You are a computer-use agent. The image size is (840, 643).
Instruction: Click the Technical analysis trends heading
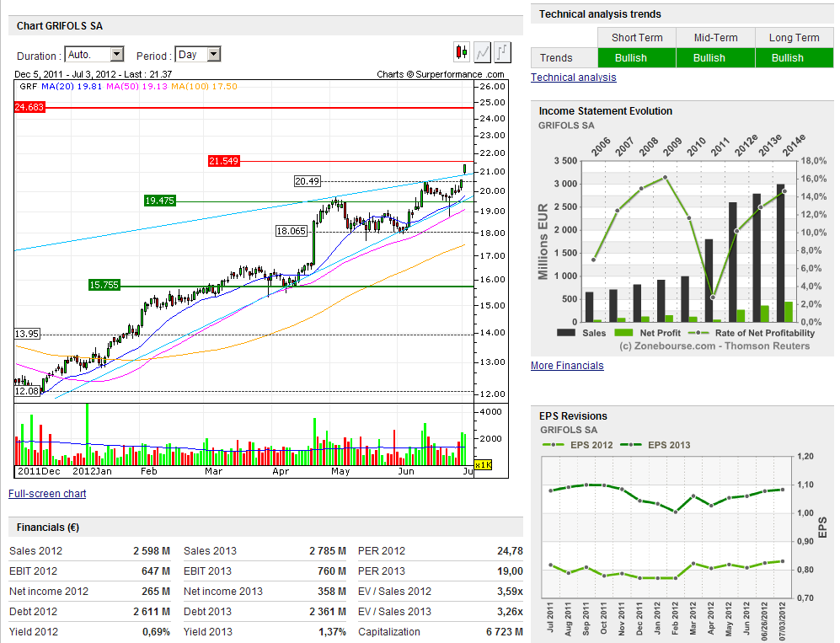600,14
